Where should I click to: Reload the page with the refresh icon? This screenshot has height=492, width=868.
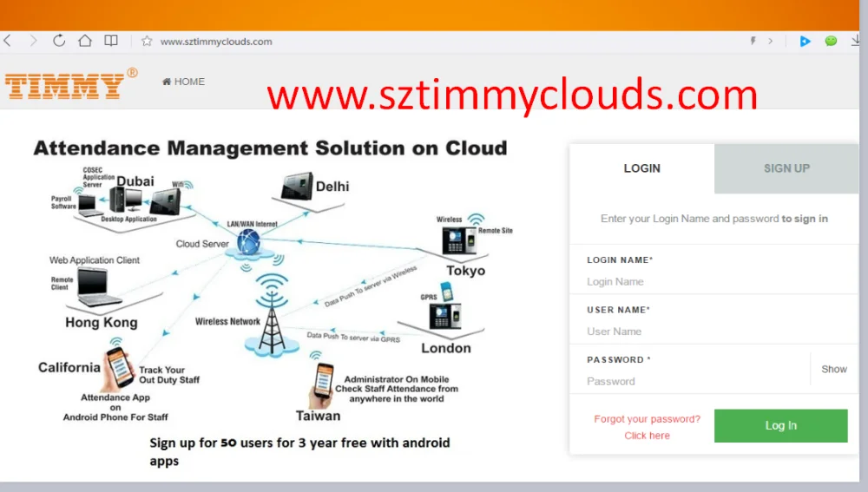pos(59,41)
